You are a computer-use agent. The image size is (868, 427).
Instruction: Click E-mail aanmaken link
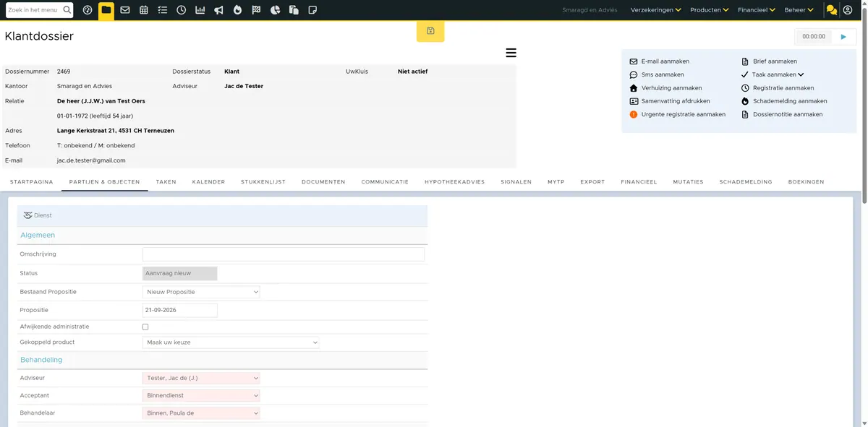coord(665,61)
